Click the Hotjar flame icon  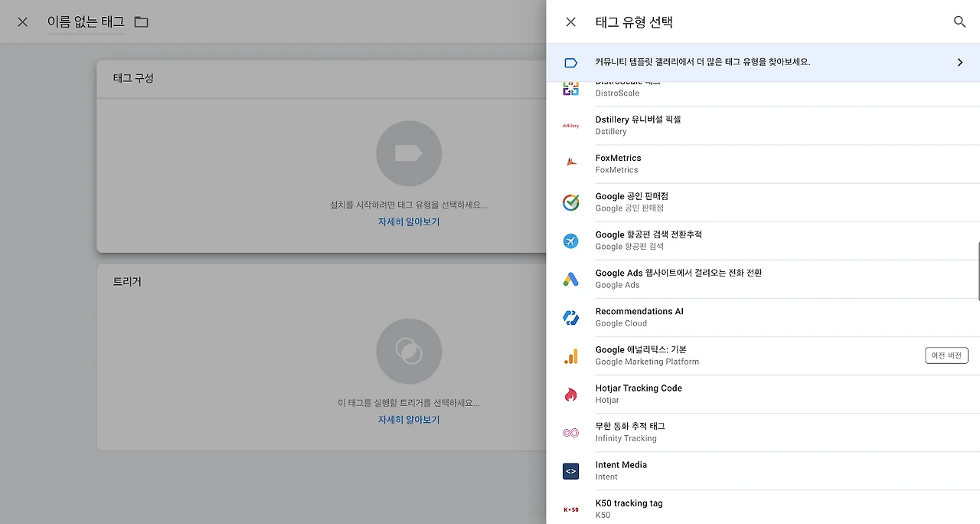click(x=570, y=395)
